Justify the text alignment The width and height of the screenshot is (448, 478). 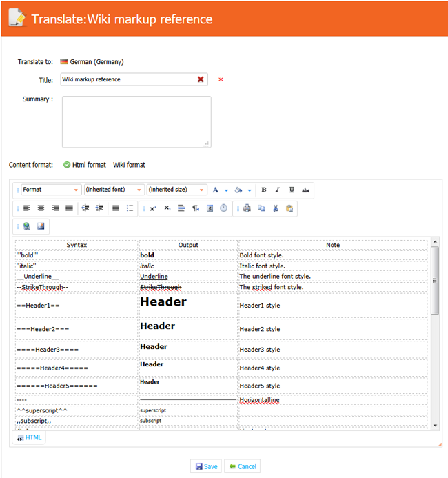(x=69, y=208)
